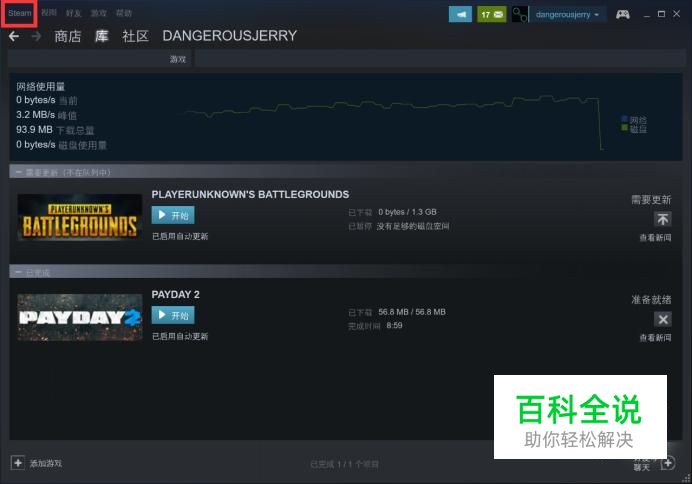Click the Big Picture mode controller icon

(623, 15)
